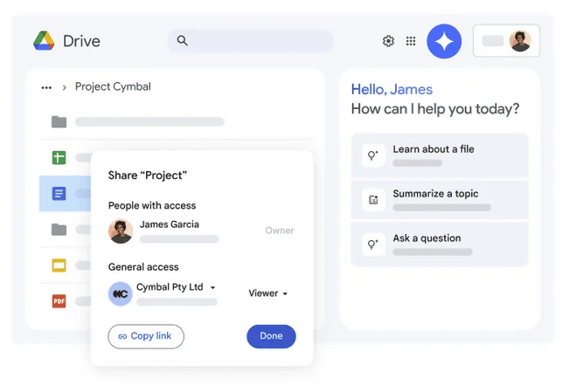Choose Learn about a file suggestion
This screenshot has height=392, width=562.
point(440,155)
